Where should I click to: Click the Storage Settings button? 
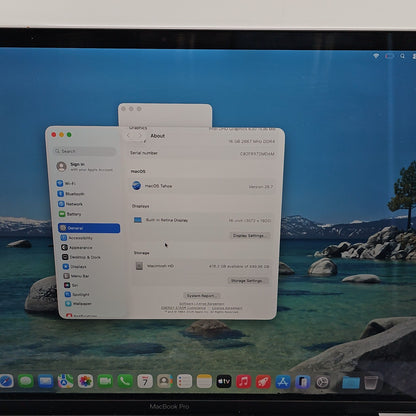pos(247,281)
